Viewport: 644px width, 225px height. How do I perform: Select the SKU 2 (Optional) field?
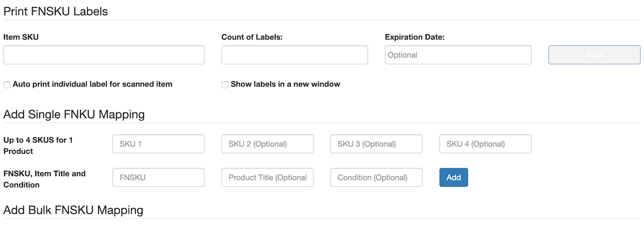267,144
